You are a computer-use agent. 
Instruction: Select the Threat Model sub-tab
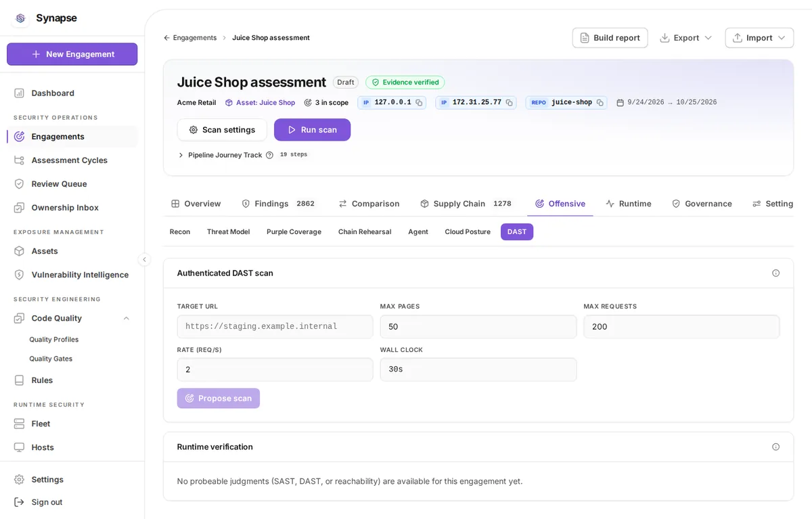pos(228,231)
